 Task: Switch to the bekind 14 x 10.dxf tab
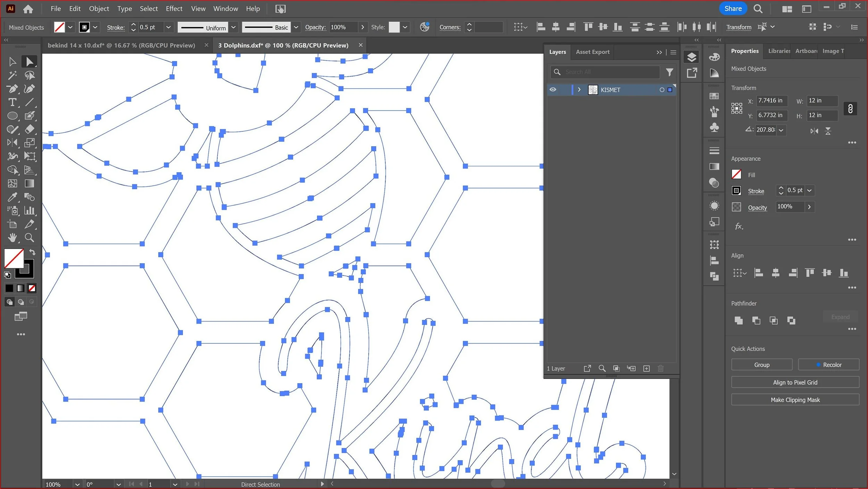pyautogui.click(x=121, y=45)
